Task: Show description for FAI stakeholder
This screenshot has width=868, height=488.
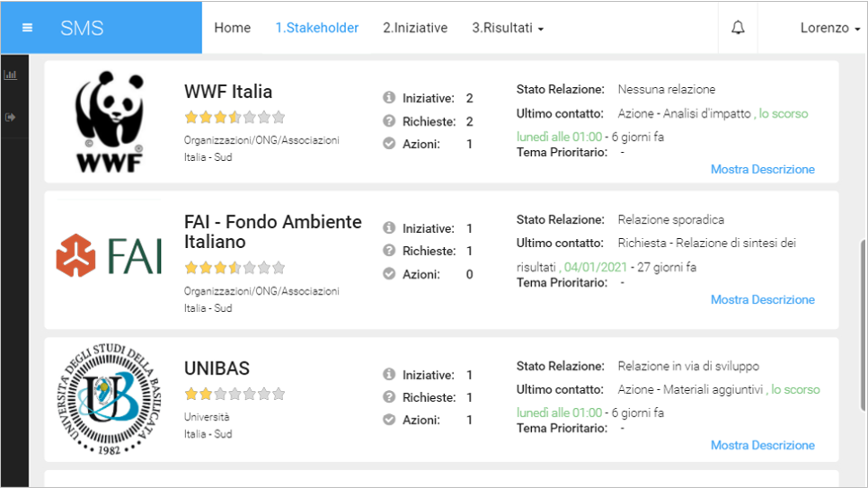Action: click(x=762, y=299)
